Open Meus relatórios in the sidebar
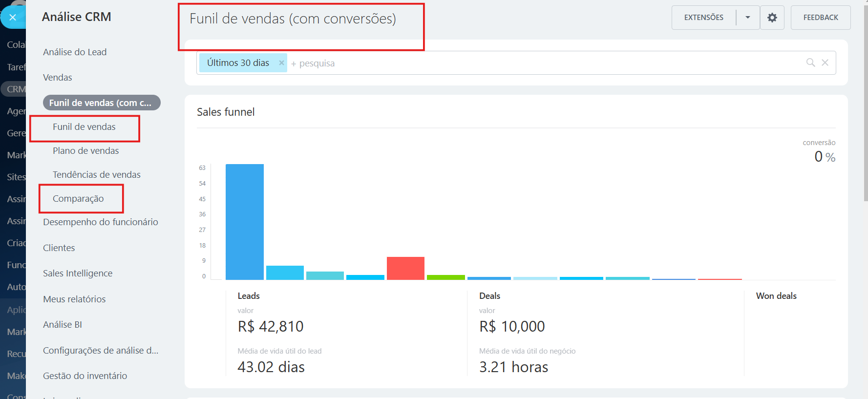Image resolution: width=868 pixels, height=399 pixels. [x=74, y=299]
